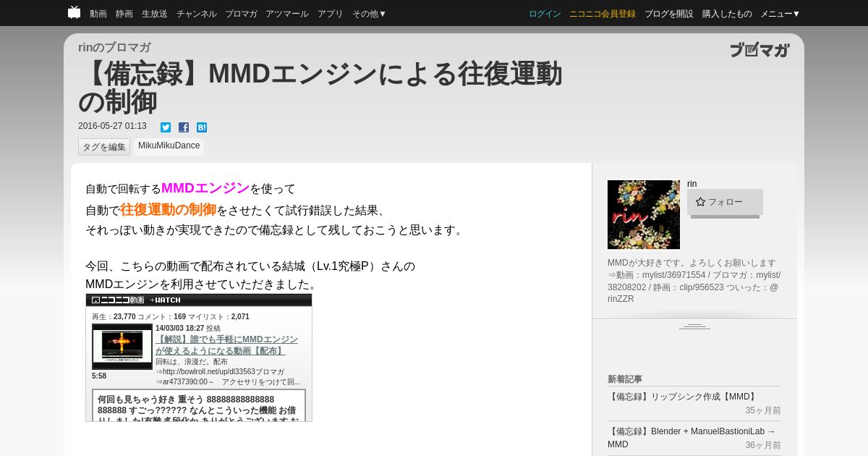
Task: Expand the メニュー▼ dropdown
Action: (780, 14)
